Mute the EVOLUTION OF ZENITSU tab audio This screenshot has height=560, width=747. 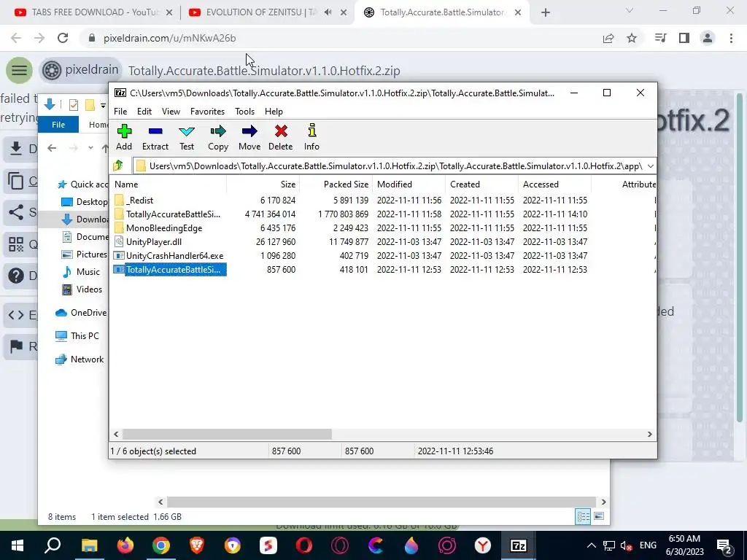click(x=328, y=12)
